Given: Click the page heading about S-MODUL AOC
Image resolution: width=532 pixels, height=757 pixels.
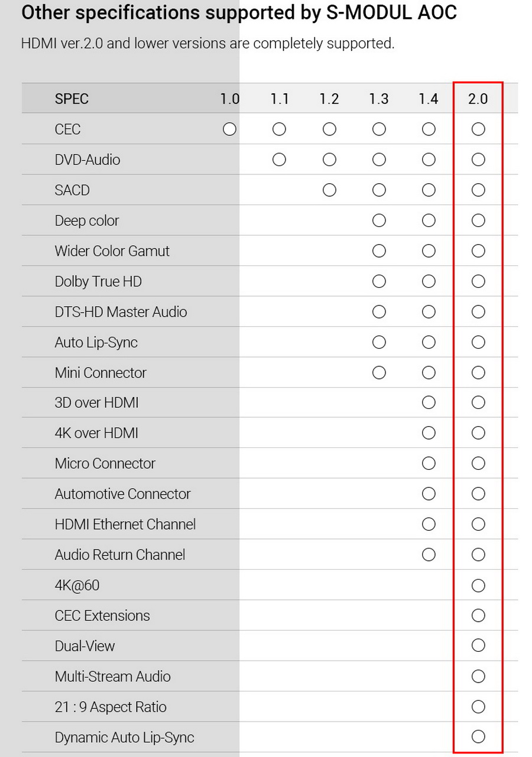Looking at the screenshot, I should point(239,13).
